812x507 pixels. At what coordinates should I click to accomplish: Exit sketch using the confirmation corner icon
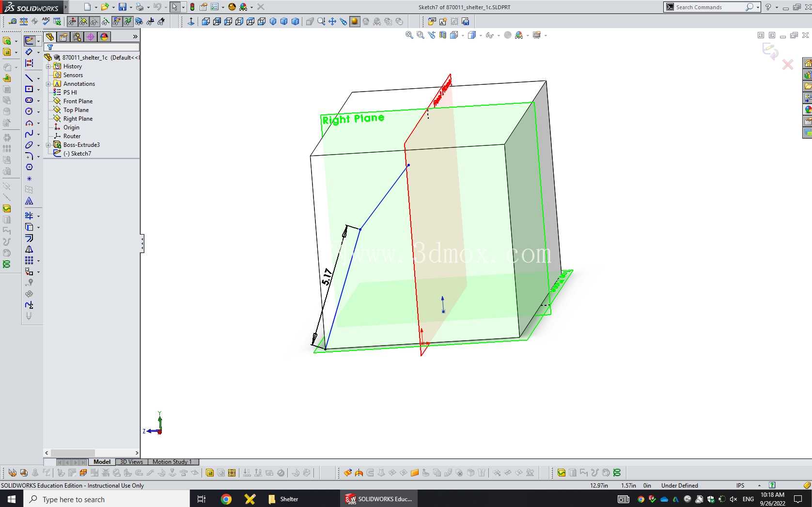pos(770,51)
